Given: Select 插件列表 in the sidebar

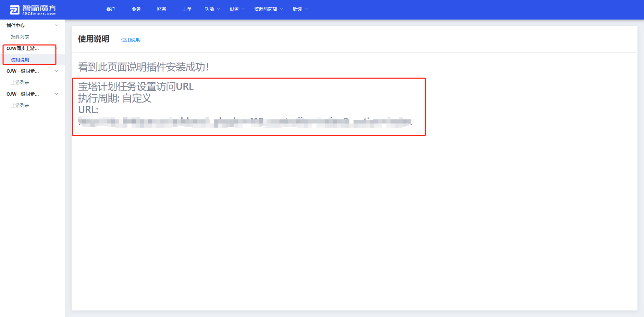Looking at the screenshot, I should pyautogui.click(x=20, y=36).
